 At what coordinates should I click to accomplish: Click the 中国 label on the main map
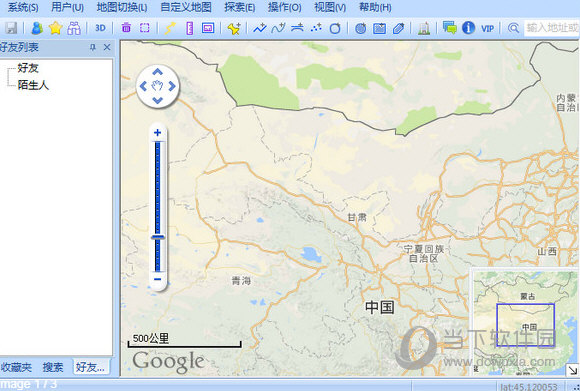(380, 307)
